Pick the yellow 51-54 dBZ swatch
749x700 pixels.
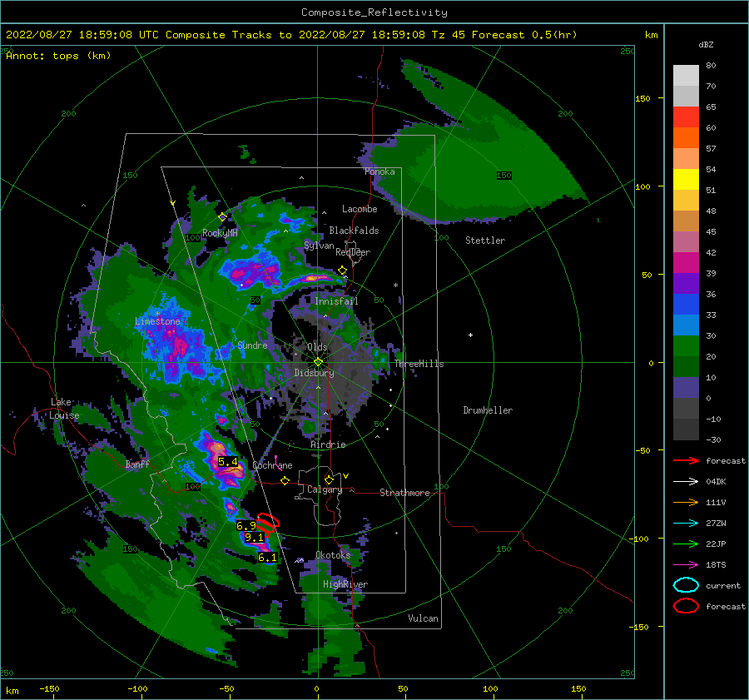click(686, 180)
